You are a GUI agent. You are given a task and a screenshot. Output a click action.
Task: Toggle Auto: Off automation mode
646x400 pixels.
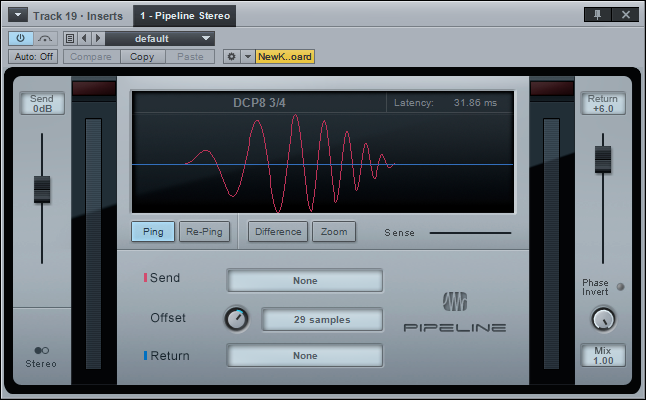tap(33, 56)
